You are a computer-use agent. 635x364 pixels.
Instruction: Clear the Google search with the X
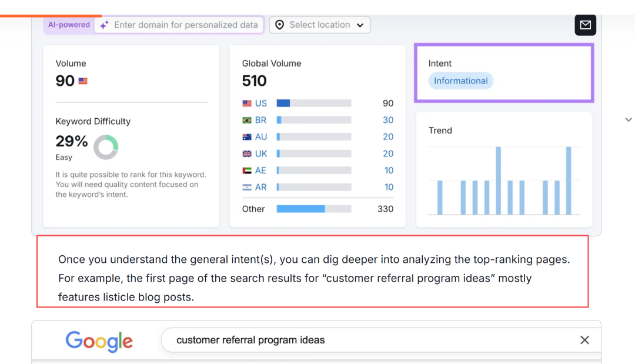[584, 340]
